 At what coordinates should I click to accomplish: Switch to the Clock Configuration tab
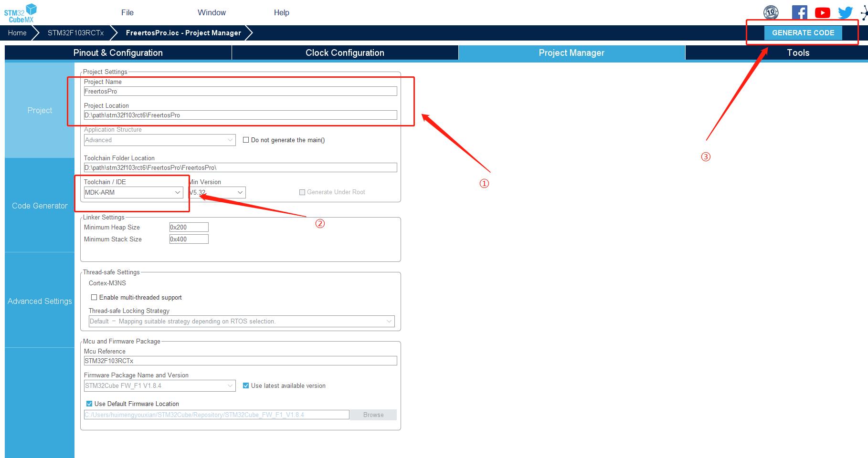(345, 52)
